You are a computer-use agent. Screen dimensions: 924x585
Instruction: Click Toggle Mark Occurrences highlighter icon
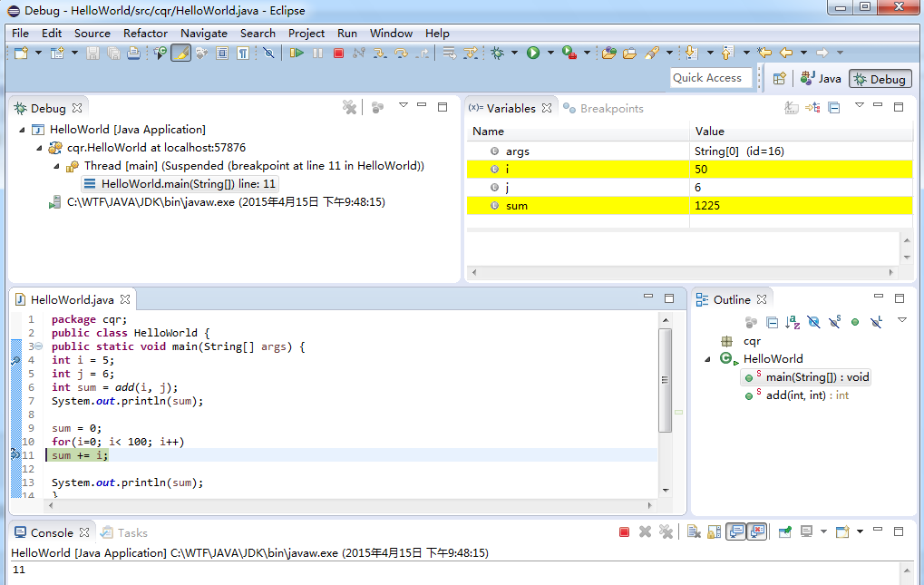pyautogui.click(x=181, y=53)
